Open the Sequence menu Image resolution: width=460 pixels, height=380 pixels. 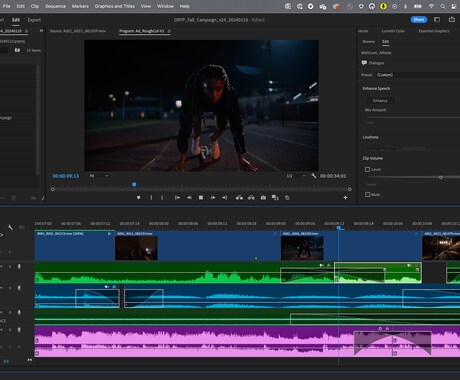click(x=55, y=6)
